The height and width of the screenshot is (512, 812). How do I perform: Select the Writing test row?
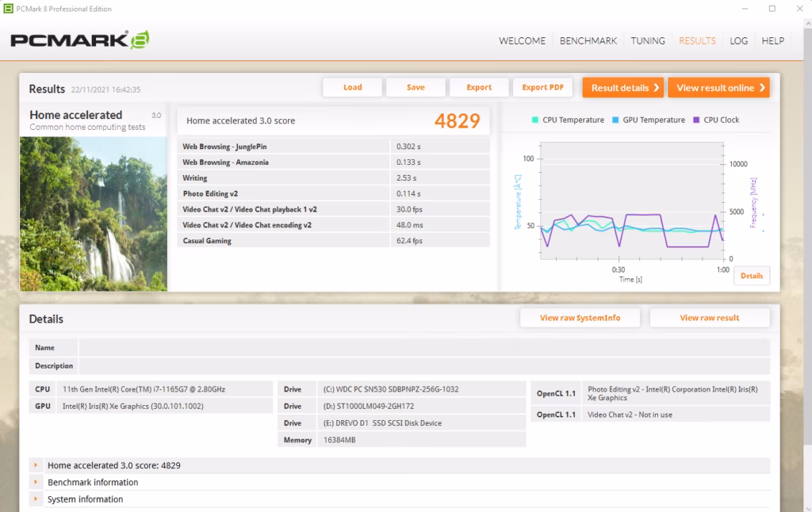point(334,178)
